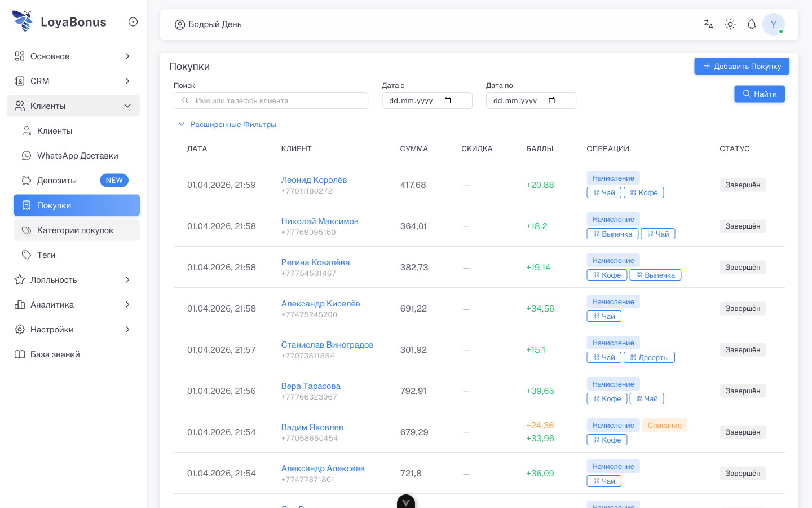
Task: Click the language translate icon
Action: (x=708, y=24)
